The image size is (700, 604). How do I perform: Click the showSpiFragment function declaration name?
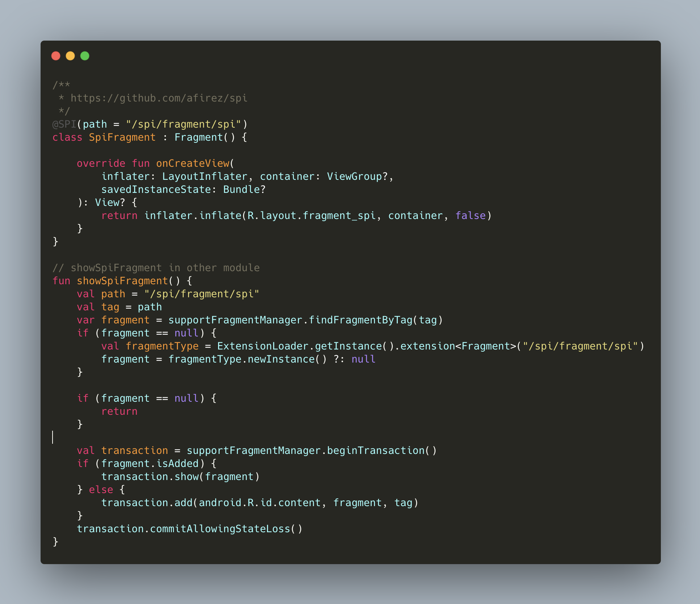point(122,281)
